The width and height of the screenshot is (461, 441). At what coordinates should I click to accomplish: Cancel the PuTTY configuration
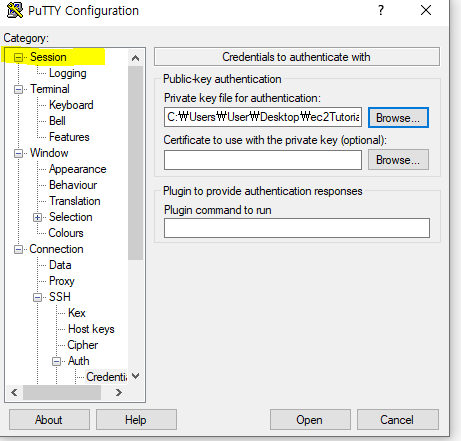(398, 420)
